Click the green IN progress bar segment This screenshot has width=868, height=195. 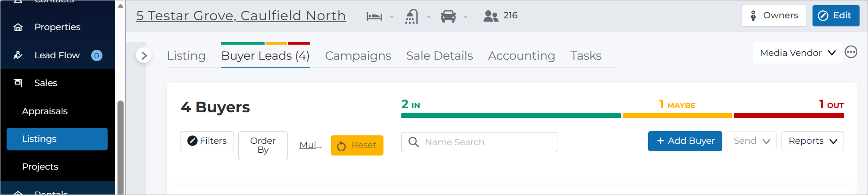pos(511,115)
